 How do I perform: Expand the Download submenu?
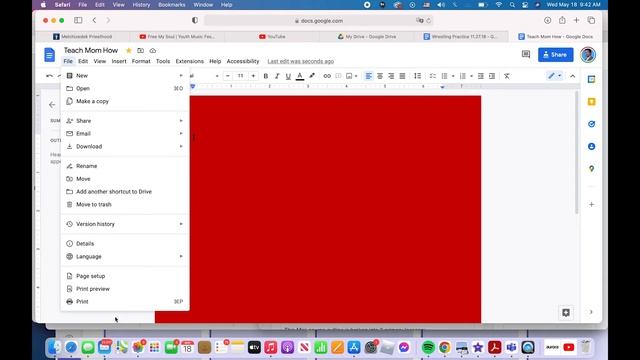coord(125,146)
